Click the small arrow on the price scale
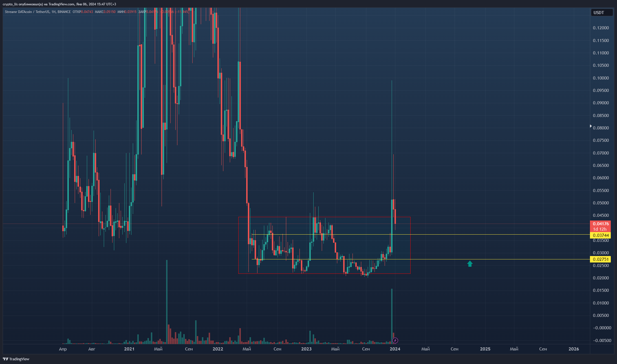Image resolution: width=617 pixels, height=364 pixels. click(591, 126)
